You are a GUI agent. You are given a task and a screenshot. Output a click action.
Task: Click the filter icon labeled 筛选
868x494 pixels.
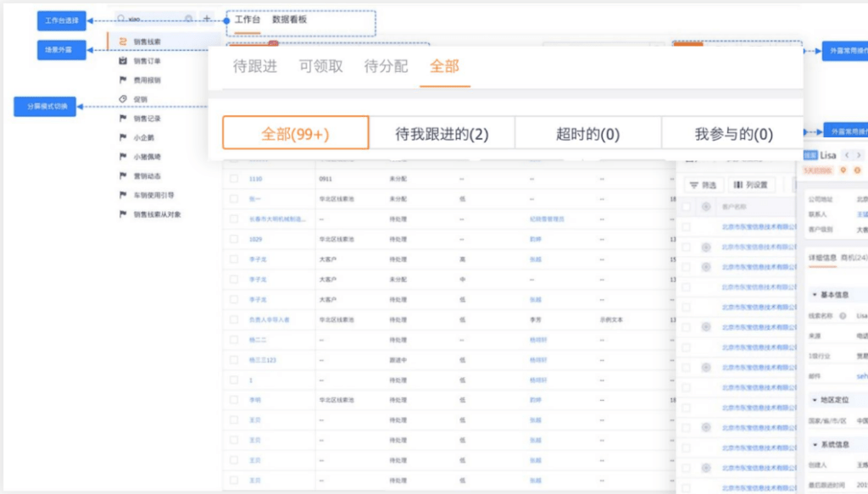(693, 185)
